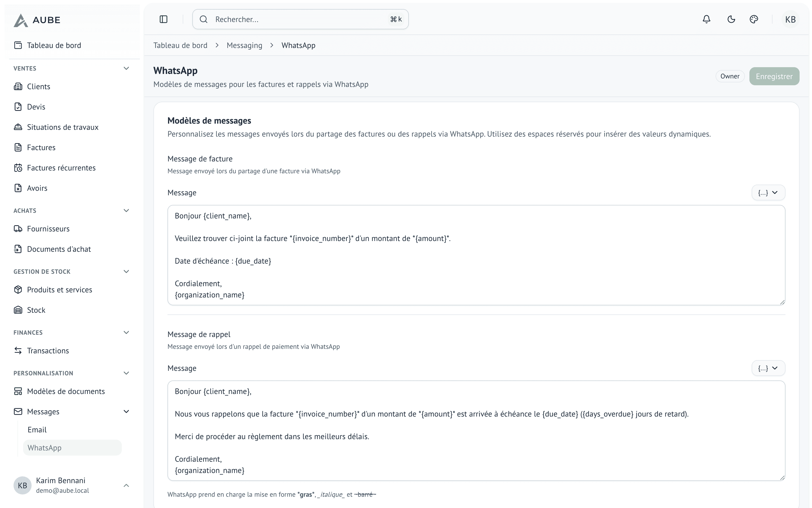The height and width of the screenshot is (508, 812).
Task: Collapse the Messages submenu chevron
Action: tap(126, 411)
